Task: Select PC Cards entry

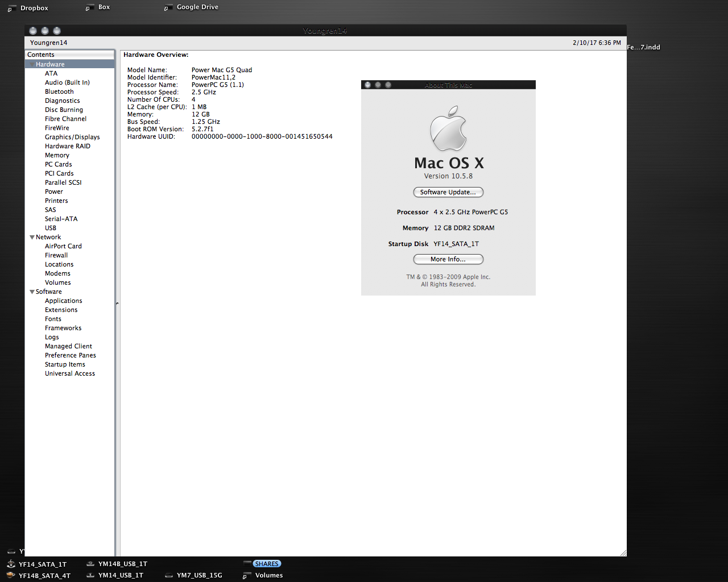Action: (x=58, y=164)
